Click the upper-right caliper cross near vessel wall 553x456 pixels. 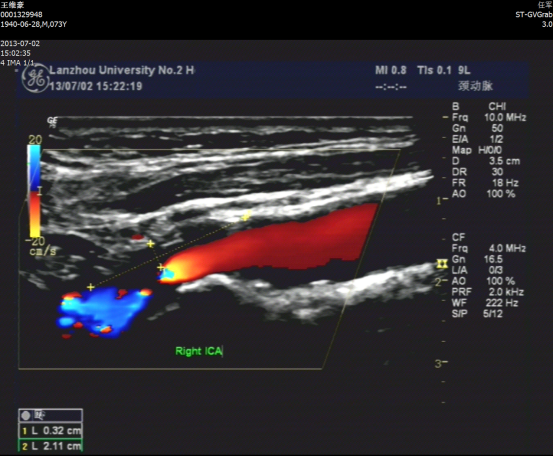click(245, 217)
